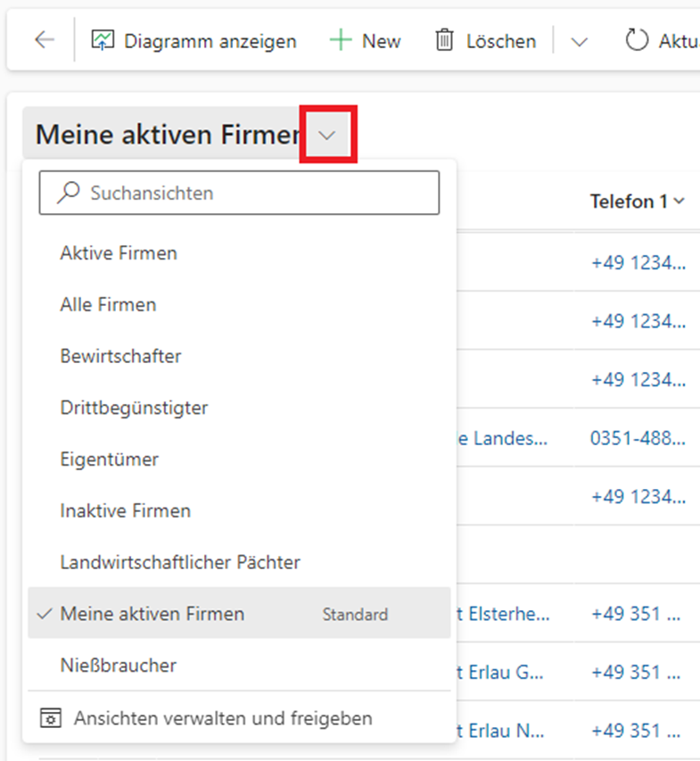The width and height of the screenshot is (700, 761).
Task: Expand the Löschen split-button chevron
Action: pos(580,42)
